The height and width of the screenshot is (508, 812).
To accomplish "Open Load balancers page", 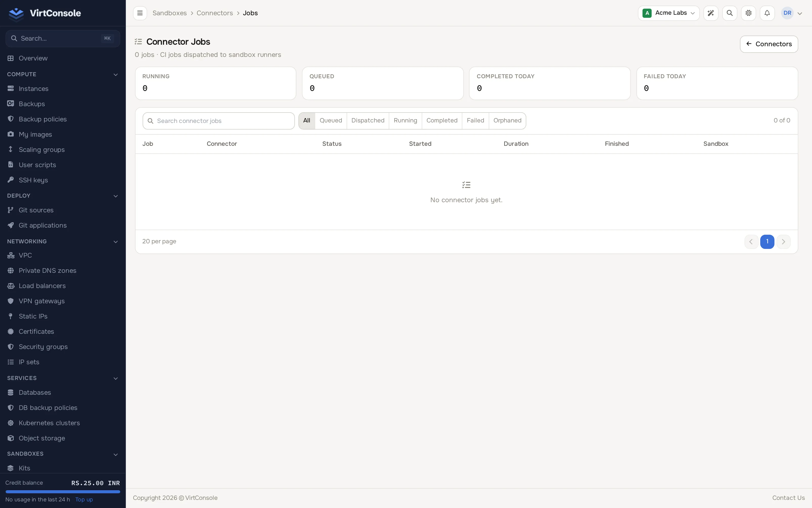I will click(x=63, y=285).
